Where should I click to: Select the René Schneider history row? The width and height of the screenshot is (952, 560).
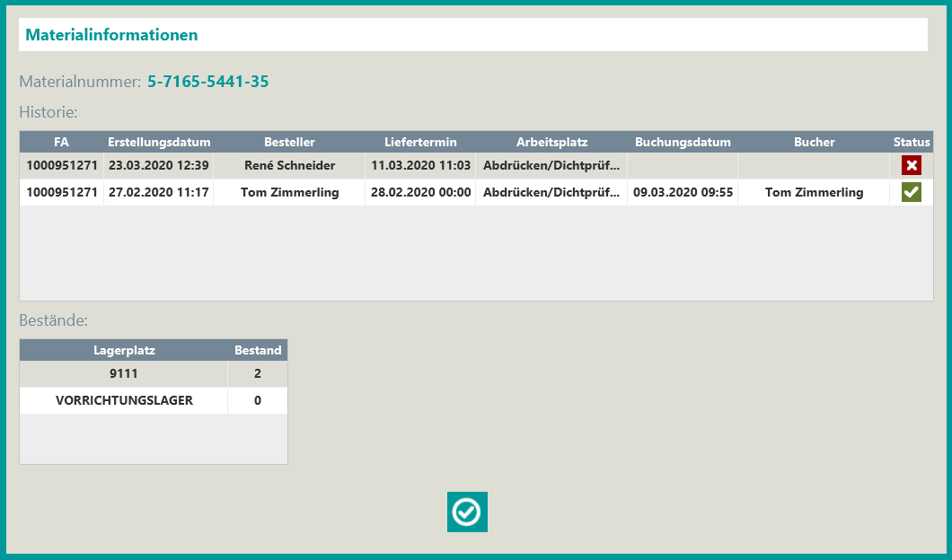click(x=289, y=165)
